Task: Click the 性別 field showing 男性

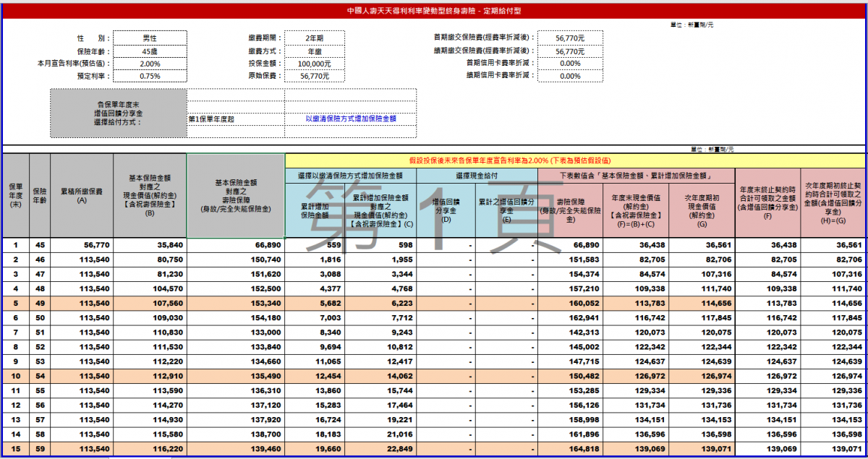Action: pos(149,38)
